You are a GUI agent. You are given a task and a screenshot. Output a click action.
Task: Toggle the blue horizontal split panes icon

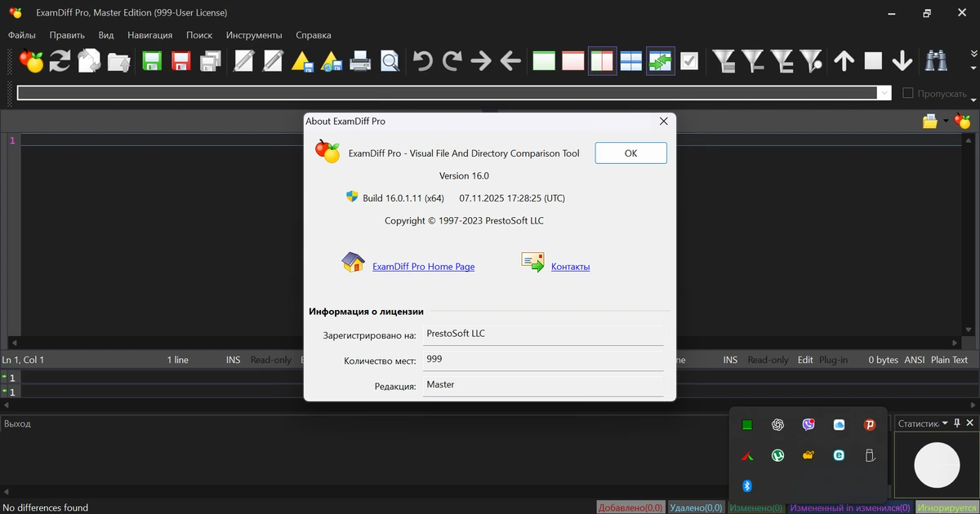coord(631,61)
